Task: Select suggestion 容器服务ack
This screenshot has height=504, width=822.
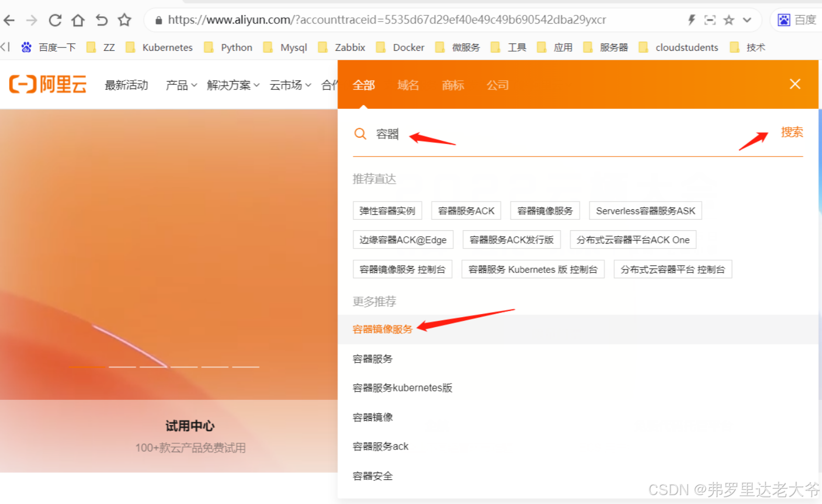Action: (x=381, y=446)
